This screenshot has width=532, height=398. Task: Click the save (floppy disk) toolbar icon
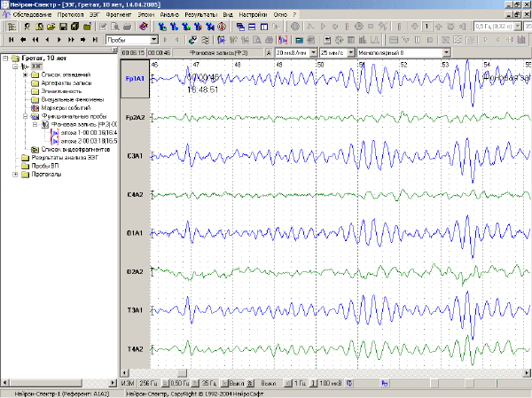pos(63,27)
